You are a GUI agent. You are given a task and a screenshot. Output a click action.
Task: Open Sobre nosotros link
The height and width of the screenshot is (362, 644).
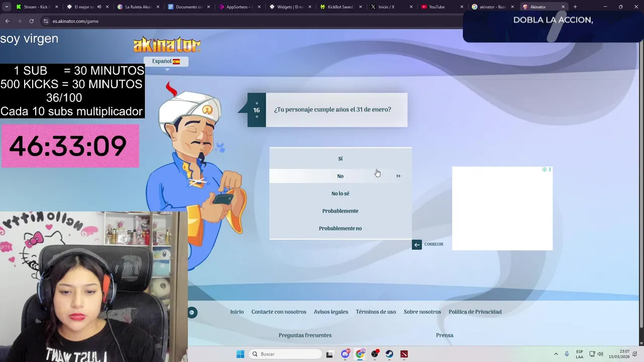click(422, 312)
